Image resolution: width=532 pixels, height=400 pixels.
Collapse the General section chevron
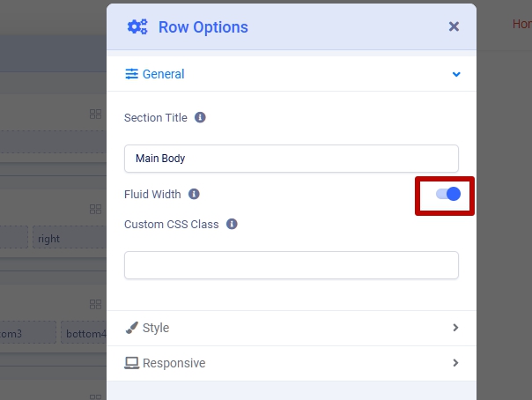[456, 74]
